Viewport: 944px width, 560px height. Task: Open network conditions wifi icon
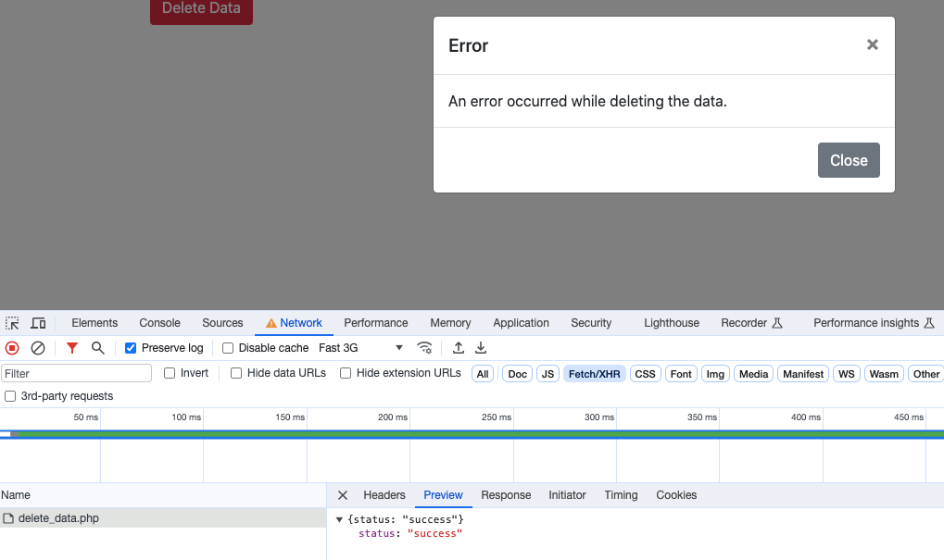(424, 348)
